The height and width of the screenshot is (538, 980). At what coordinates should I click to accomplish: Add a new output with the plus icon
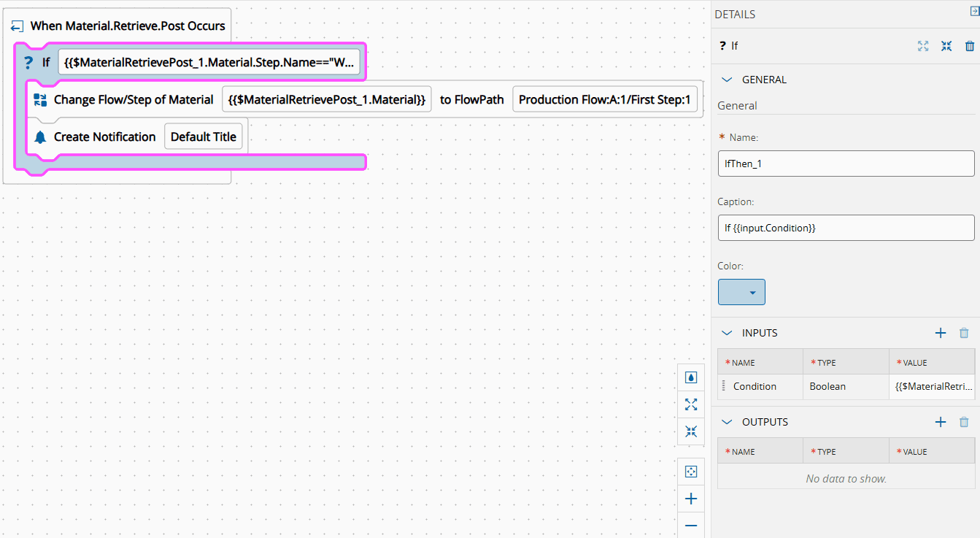click(941, 422)
